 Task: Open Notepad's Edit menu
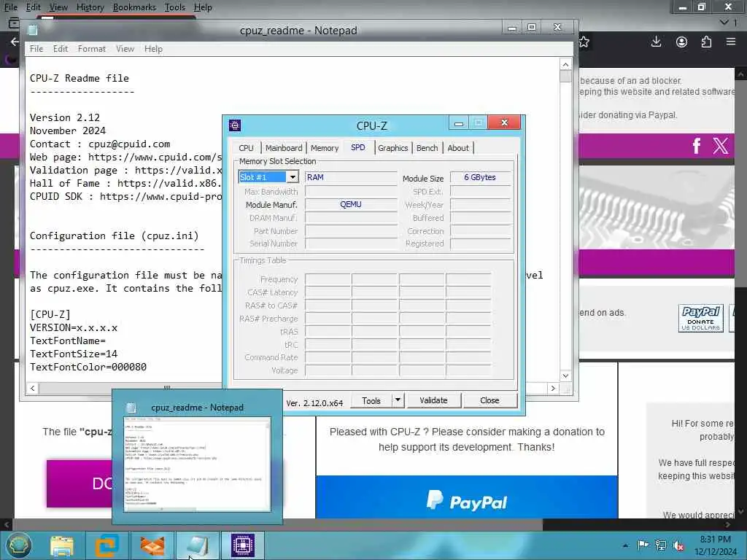click(61, 49)
